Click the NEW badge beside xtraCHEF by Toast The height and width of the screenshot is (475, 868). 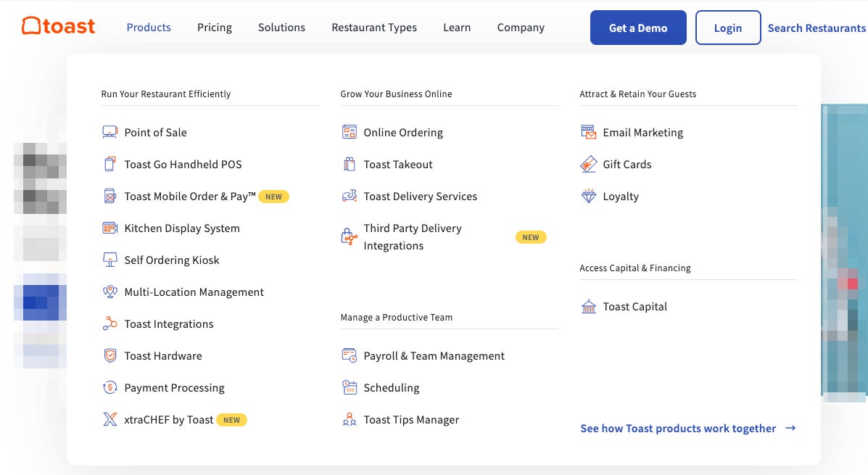coord(231,420)
